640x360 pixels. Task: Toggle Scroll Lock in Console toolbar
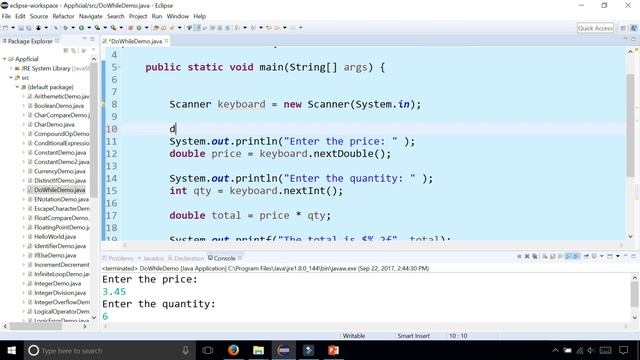coord(552,256)
